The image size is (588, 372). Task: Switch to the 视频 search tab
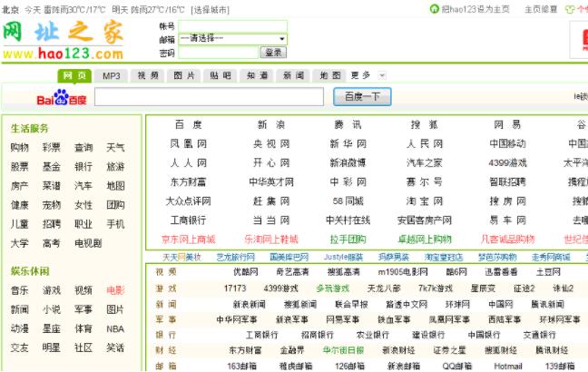click(148, 76)
